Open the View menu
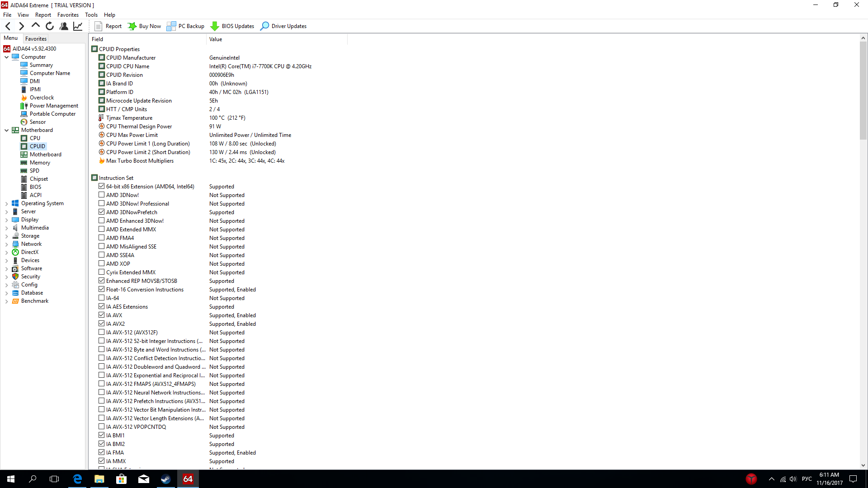Image resolution: width=868 pixels, height=488 pixels. point(23,15)
